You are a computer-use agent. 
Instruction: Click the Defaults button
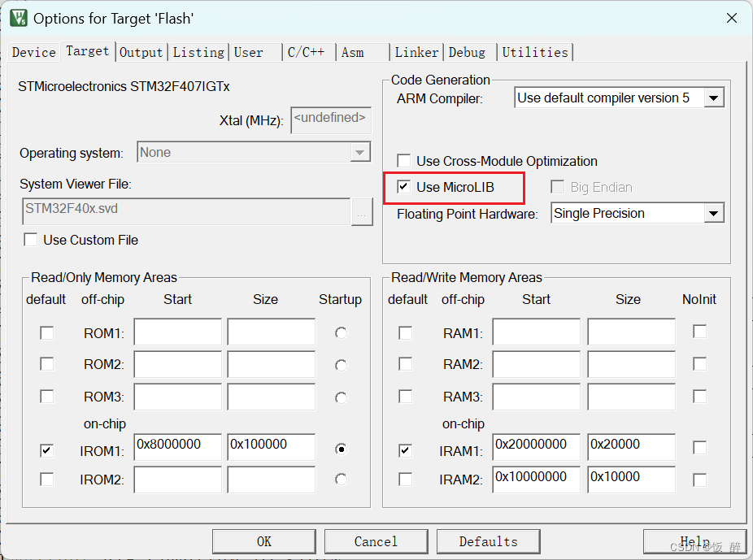[488, 541]
